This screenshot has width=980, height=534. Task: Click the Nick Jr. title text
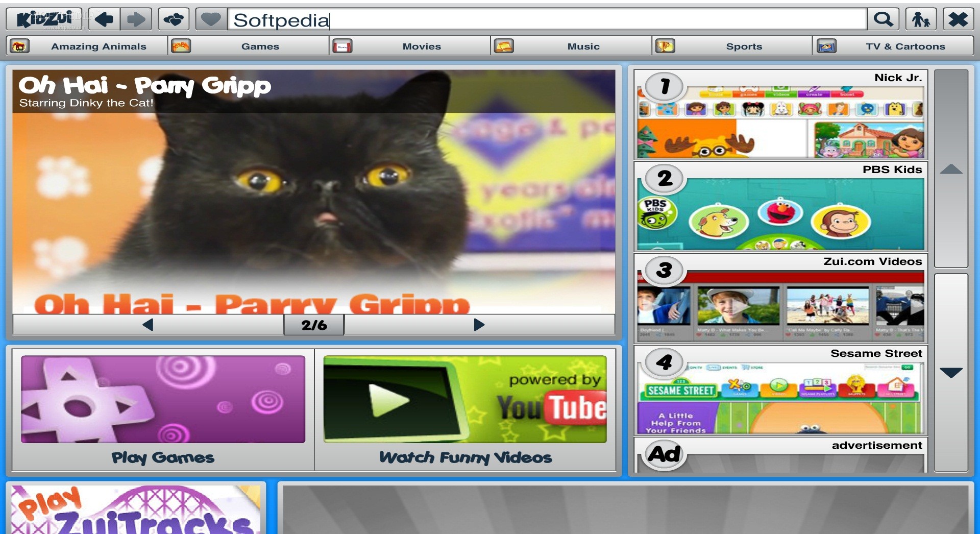[x=898, y=78]
